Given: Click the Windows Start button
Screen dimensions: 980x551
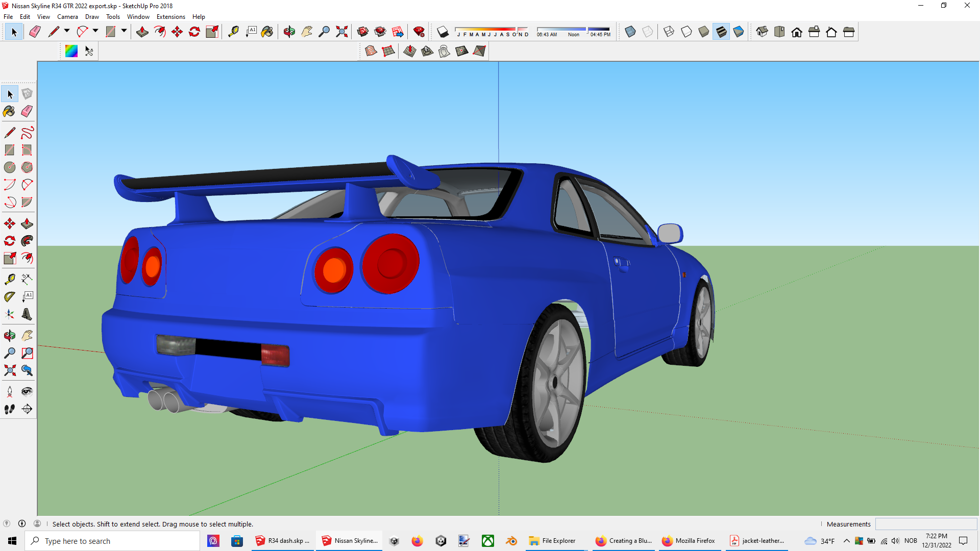Looking at the screenshot, I should [x=12, y=541].
